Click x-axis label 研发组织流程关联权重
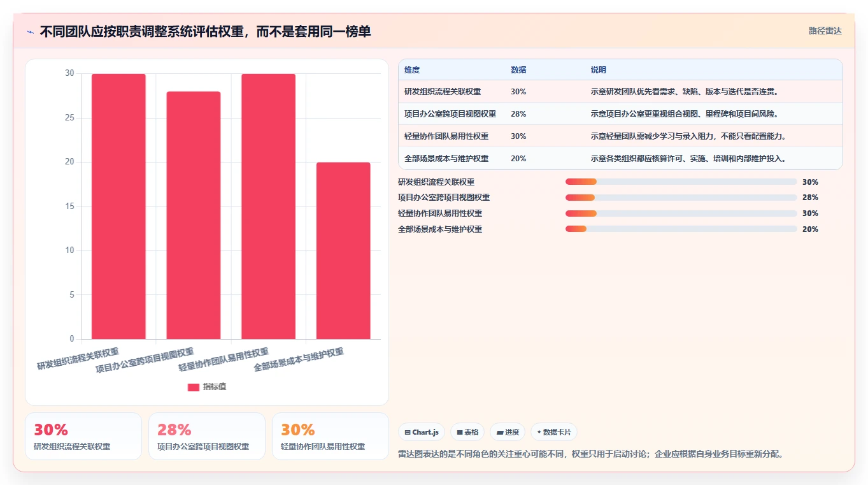The width and height of the screenshot is (868, 485). coord(78,358)
